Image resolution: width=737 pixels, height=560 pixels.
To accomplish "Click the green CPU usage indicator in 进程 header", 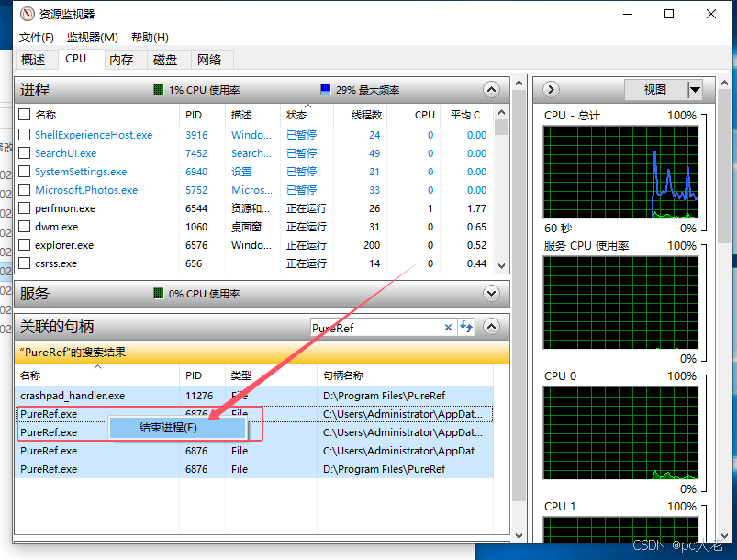I will (159, 89).
